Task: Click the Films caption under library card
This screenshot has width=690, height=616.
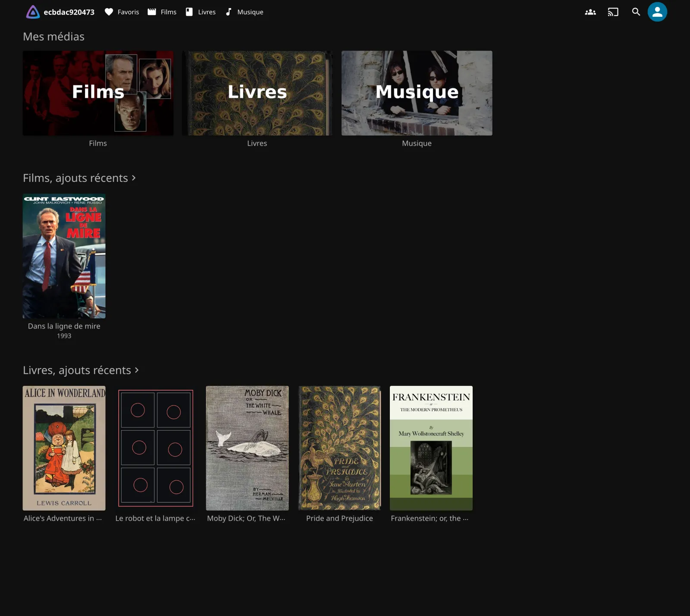Action: (x=98, y=144)
